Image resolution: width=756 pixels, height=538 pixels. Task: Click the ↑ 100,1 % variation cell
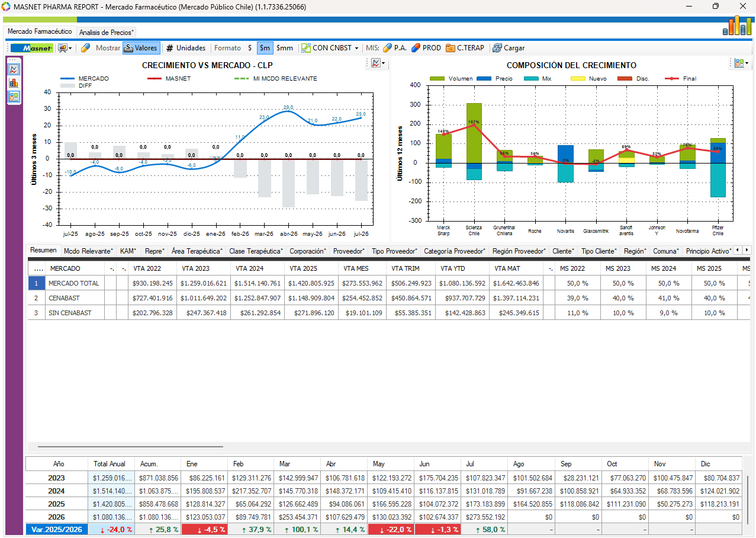297,529
